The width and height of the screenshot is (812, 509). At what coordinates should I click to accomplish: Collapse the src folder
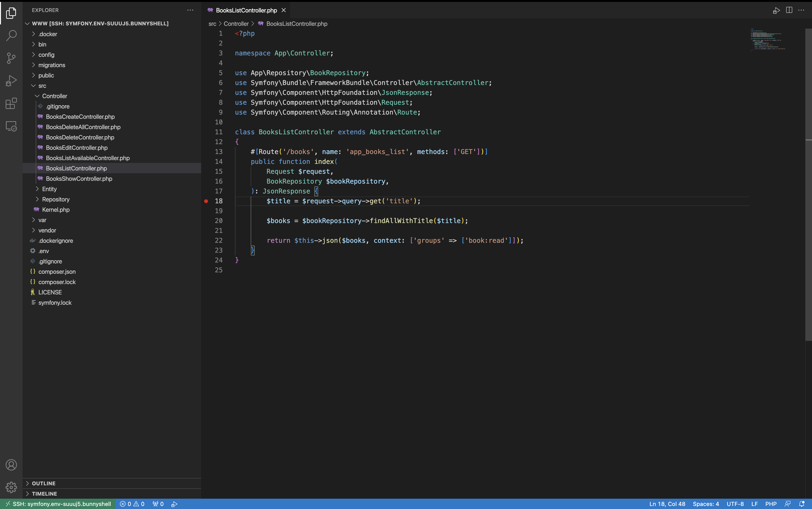click(x=112, y=86)
